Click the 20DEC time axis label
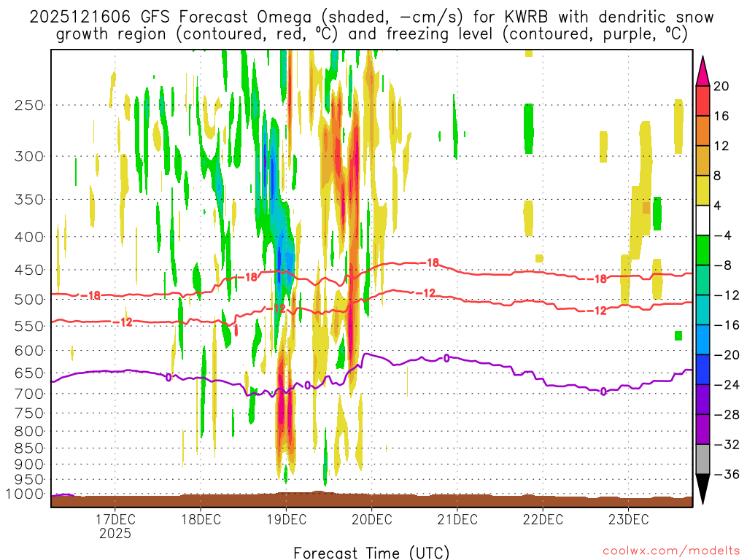747x560 pixels. (x=371, y=519)
